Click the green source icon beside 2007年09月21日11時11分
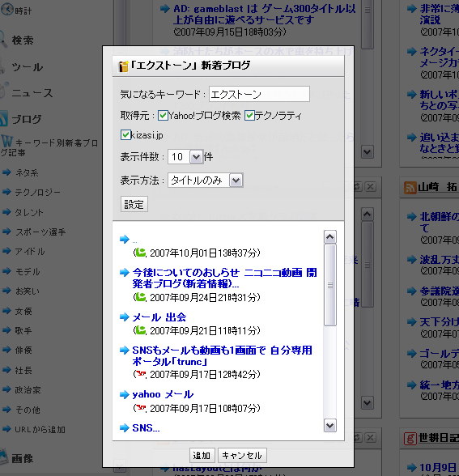 pos(140,329)
